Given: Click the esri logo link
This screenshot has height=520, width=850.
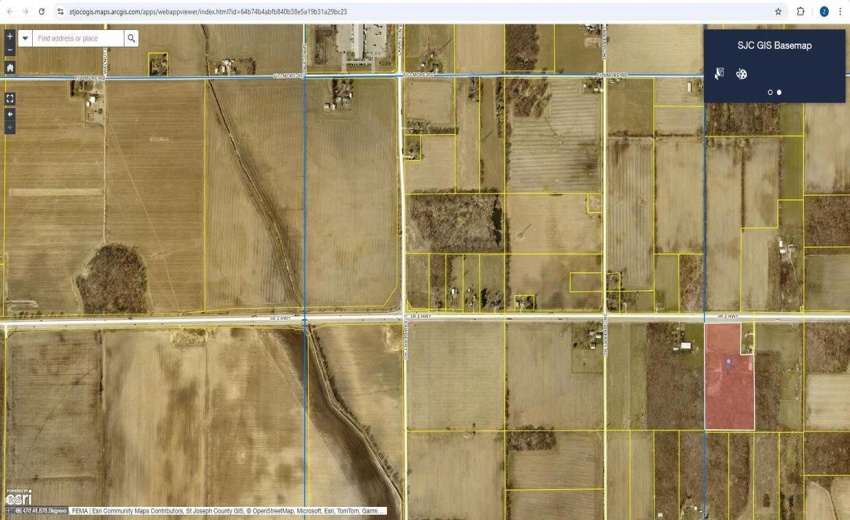Looking at the screenshot, I should pos(19,497).
